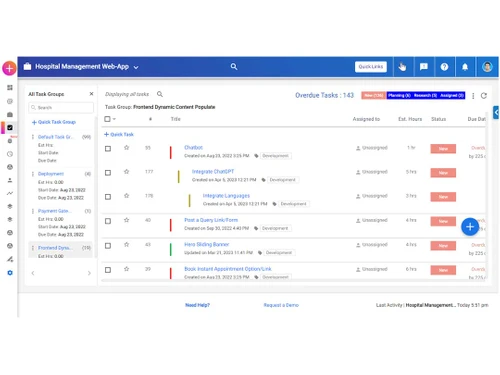Add a Quick Task

click(x=119, y=134)
